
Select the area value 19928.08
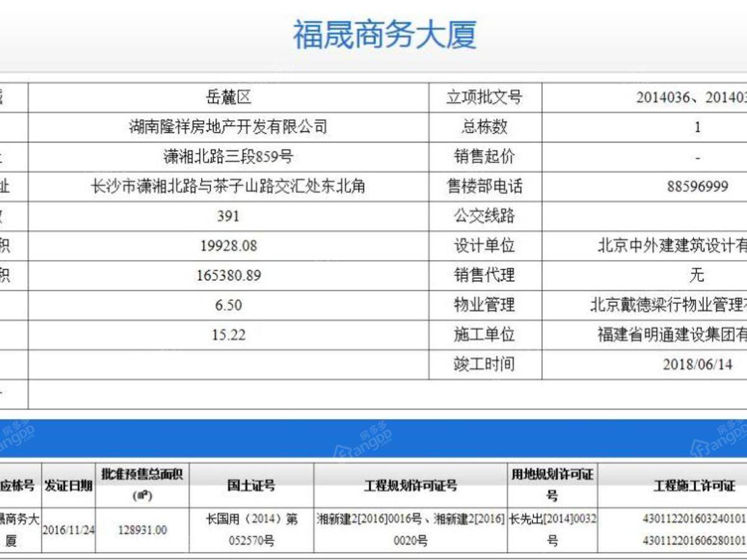click(228, 246)
